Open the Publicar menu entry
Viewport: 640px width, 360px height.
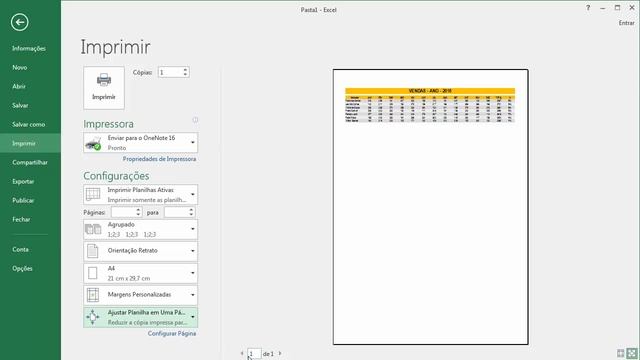23,200
